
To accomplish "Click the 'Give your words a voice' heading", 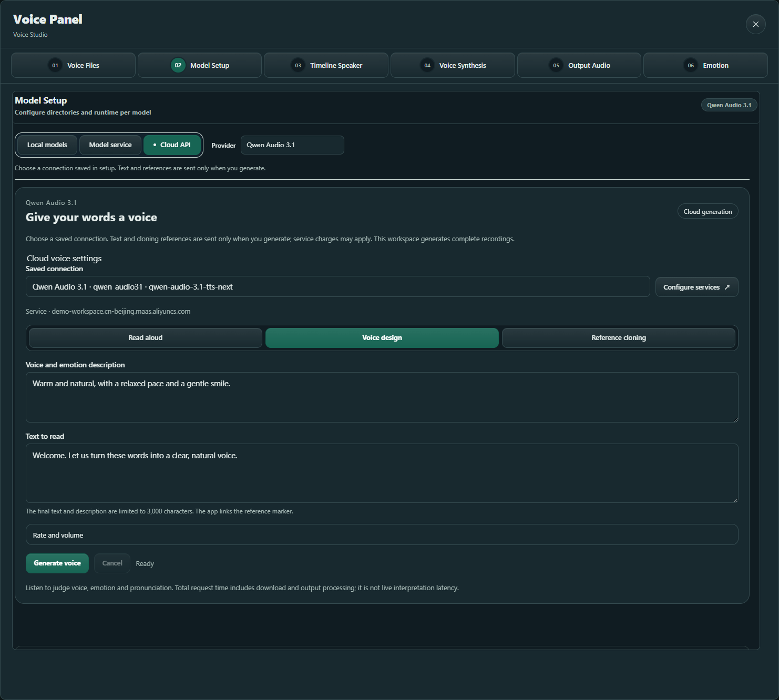I will click(x=91, y=218).
